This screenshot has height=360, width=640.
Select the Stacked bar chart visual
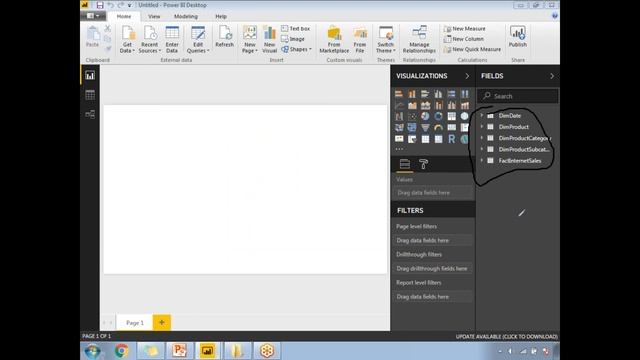tap(399, 94)
